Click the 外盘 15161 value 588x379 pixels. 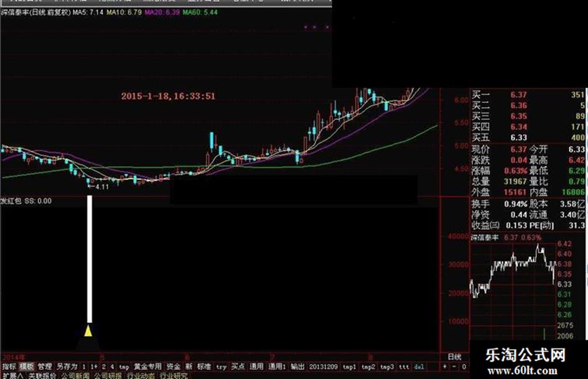(x=515, y=192)
